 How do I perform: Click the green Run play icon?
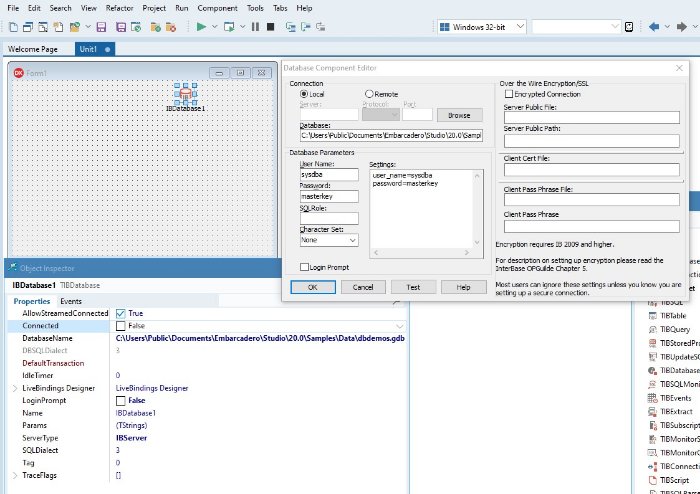point(201,27)
